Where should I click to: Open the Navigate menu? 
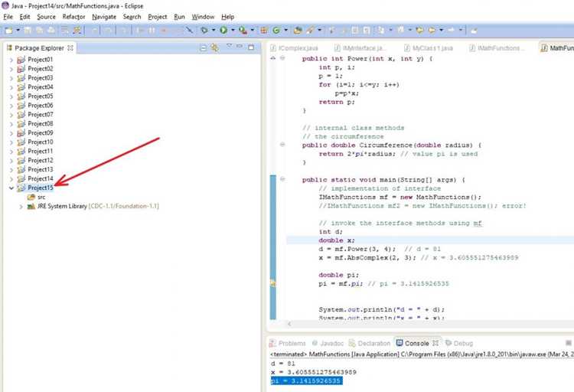pos(104,17)
